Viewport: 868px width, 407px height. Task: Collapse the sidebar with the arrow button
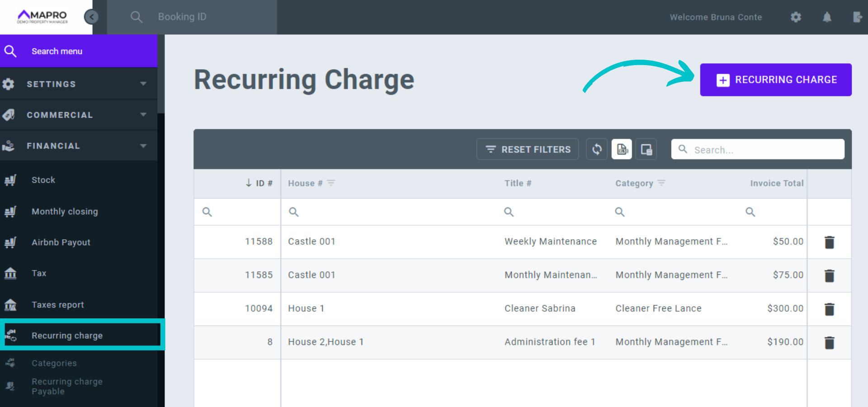pos(91,17)
